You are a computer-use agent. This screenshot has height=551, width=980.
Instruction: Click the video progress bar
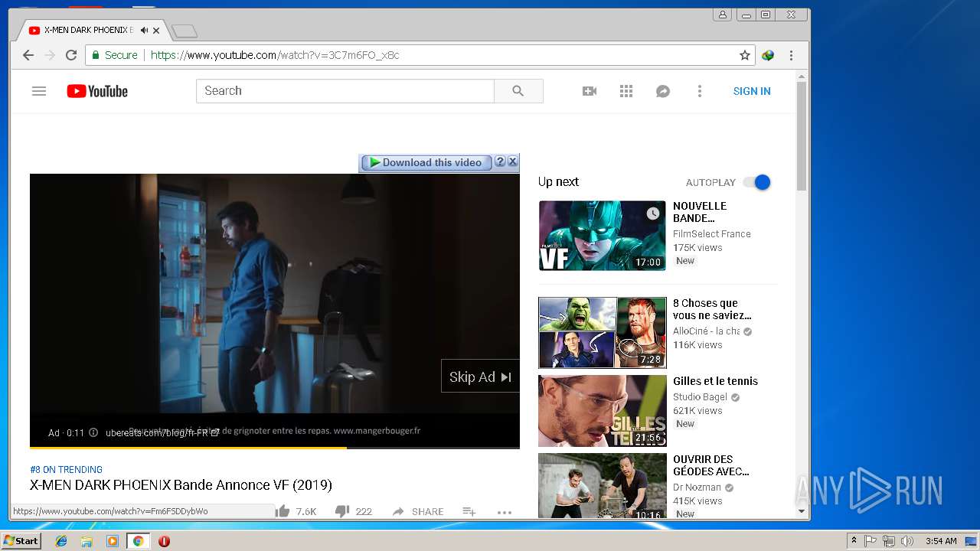(275, 447)
